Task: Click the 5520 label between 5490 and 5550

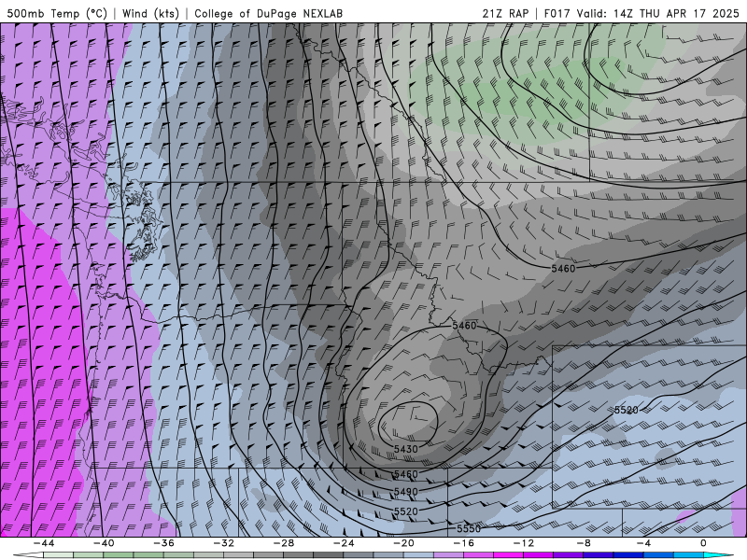Action: [406, 511]
